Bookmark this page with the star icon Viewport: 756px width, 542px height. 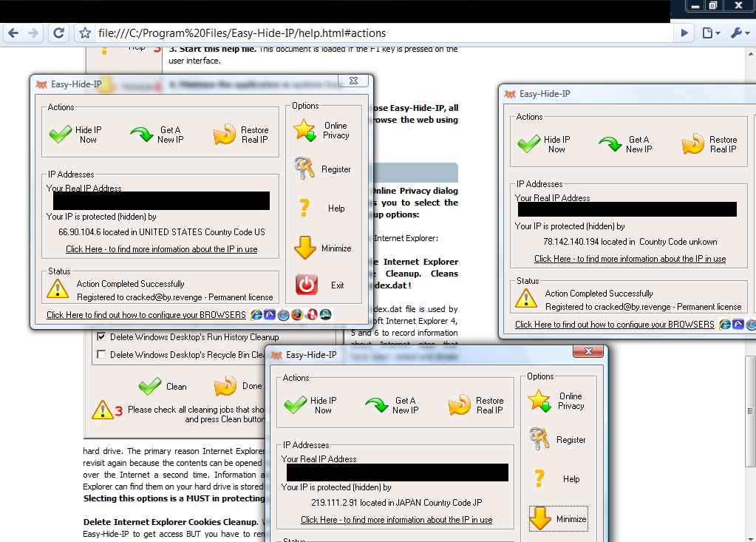click(85, 33)
